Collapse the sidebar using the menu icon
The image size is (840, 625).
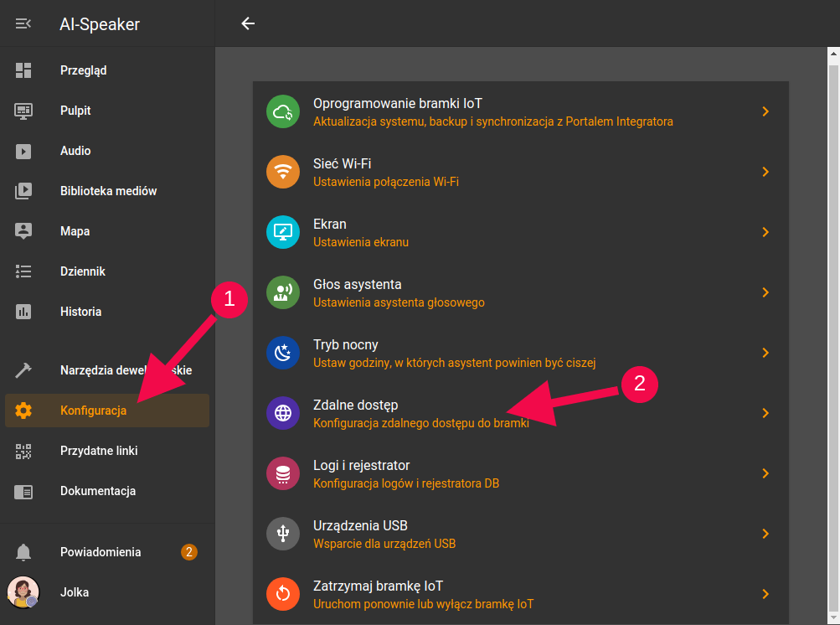[x=23, y=23]
